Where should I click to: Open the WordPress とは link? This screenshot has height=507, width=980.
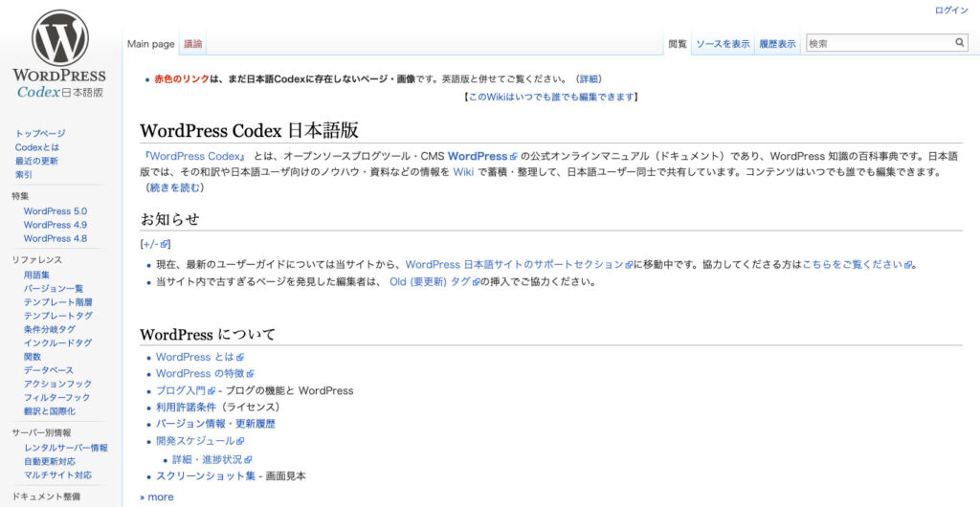(199, 357)
